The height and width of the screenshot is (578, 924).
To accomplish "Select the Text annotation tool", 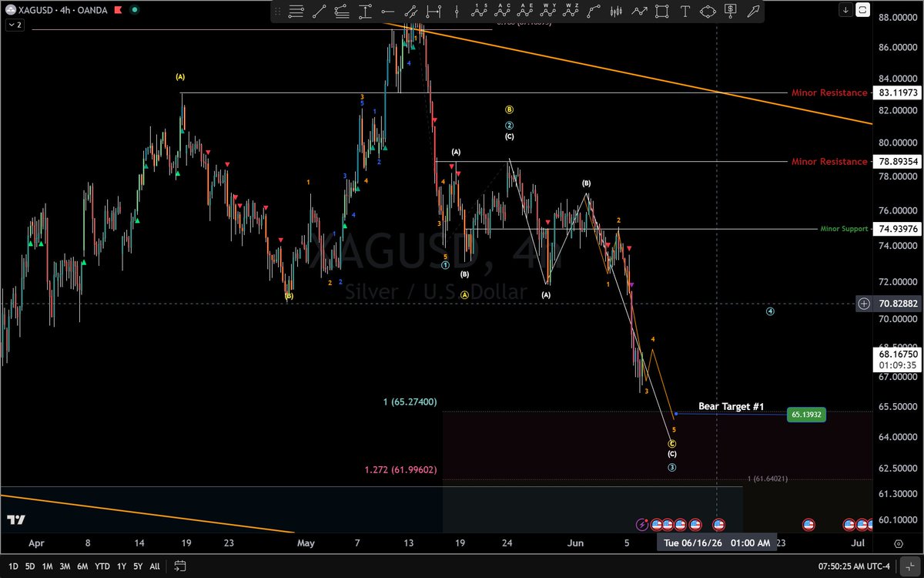I will click(x=685, y=11).
